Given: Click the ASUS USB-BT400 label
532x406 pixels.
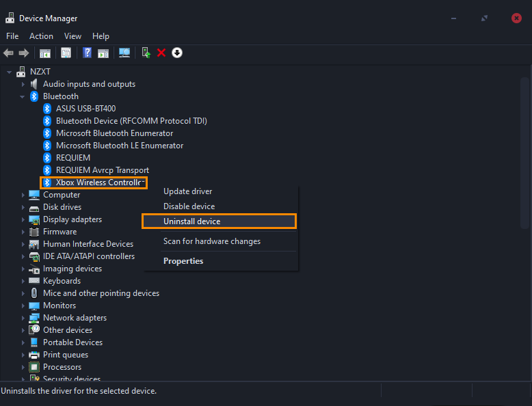Looking at the screenshot, I should (x=86, y=109).
